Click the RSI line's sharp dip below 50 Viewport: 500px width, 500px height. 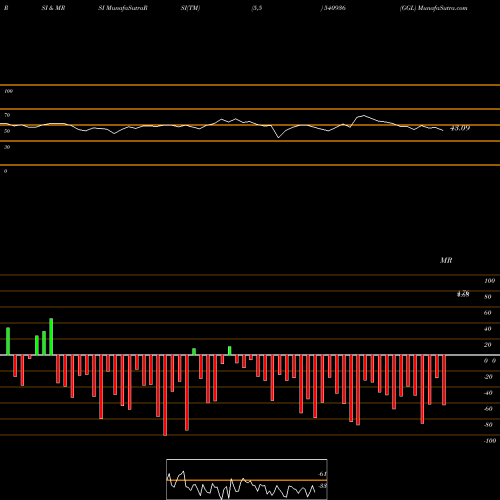[279, 137]
